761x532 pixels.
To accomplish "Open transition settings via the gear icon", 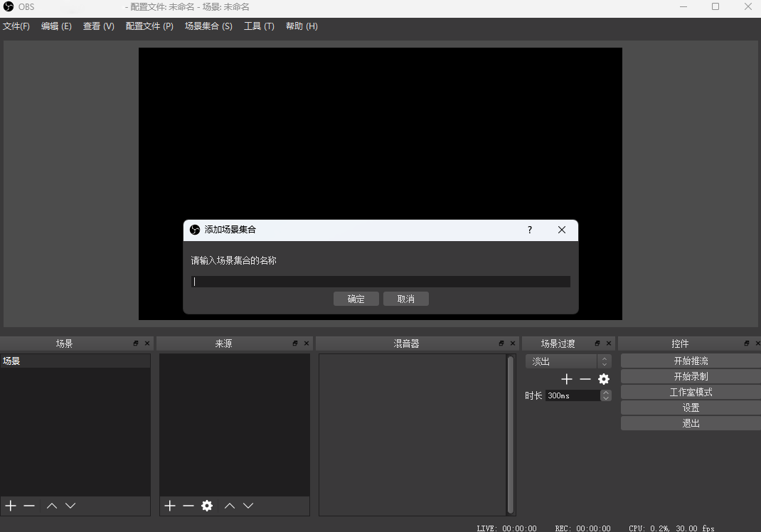I will (x=603, y=379).
